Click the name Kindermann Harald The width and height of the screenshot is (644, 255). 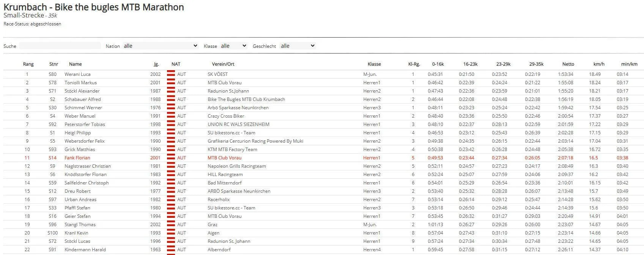point(85,250)
